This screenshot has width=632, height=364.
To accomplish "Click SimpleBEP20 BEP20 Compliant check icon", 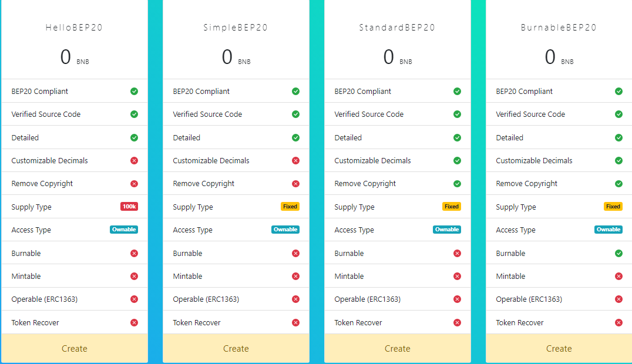I will point(296,91).
